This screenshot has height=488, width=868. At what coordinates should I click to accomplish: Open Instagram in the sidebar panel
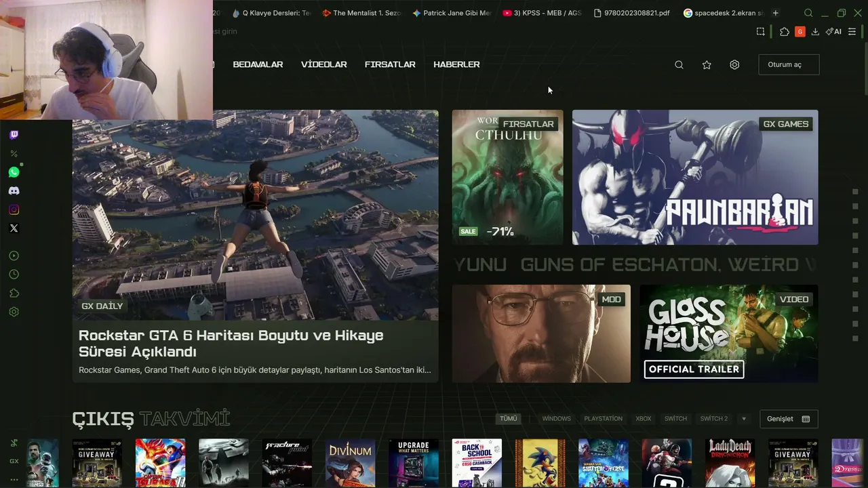coord(14,209)
